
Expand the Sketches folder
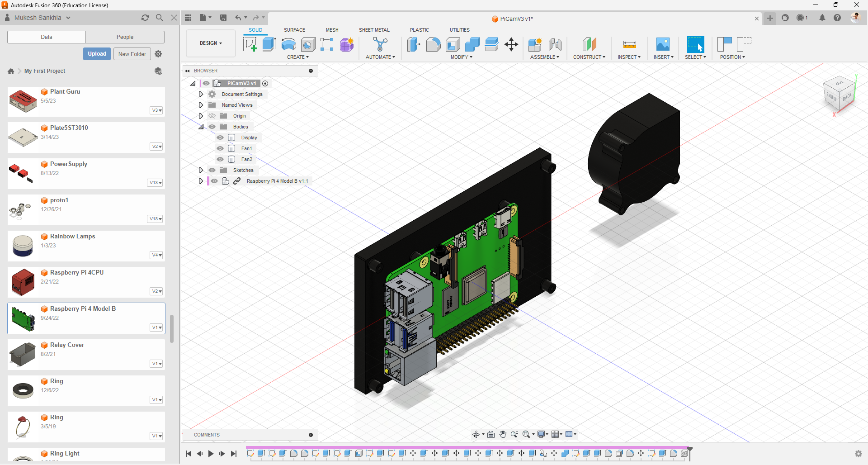tap(201, 170)
